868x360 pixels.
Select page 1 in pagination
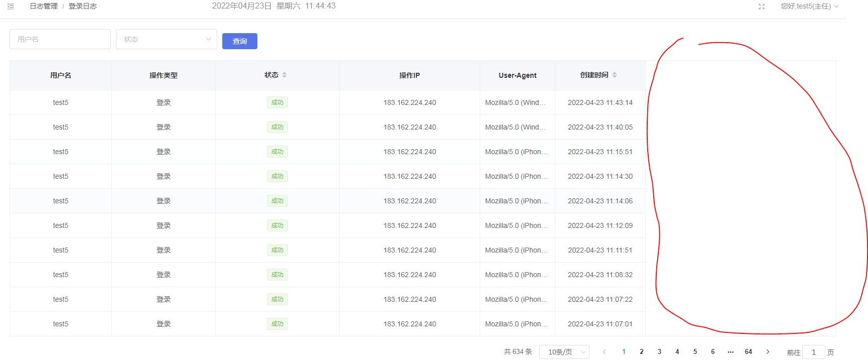[x=624, y=352]
